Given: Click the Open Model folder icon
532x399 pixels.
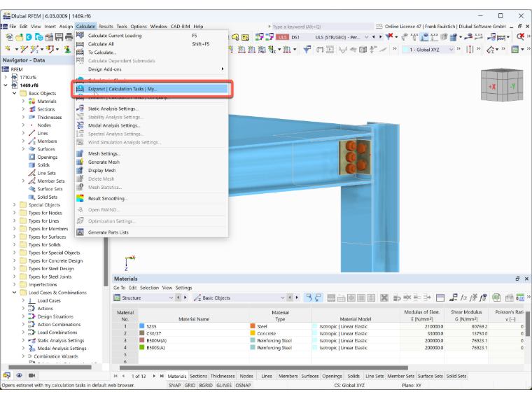Looking at the screenshot, I should coord(20,37).
